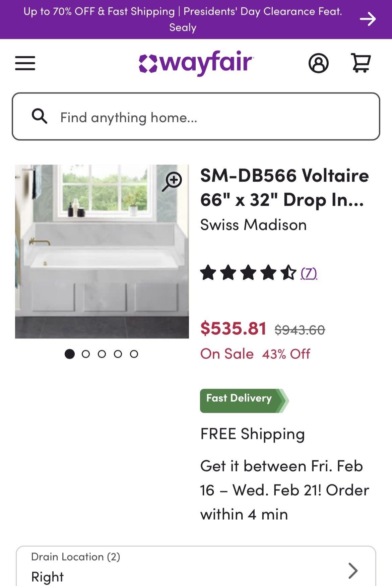392x586 pixels.
Task: Switch to the second carousel image dot
Action: 86,354
